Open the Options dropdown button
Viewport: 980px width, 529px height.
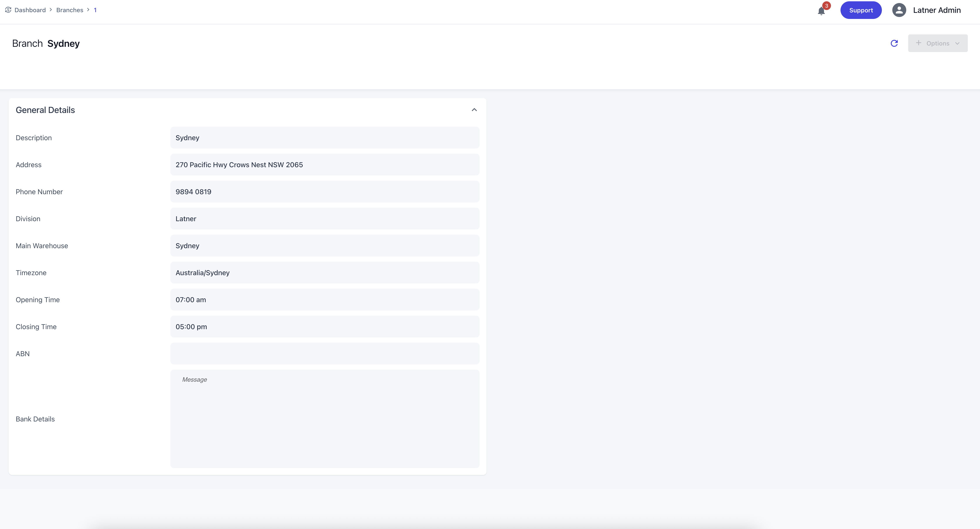937,43
